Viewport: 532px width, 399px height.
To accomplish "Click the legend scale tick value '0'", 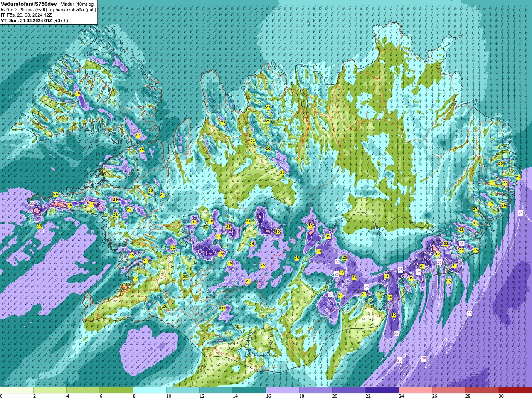I will [x=2, y=396].
